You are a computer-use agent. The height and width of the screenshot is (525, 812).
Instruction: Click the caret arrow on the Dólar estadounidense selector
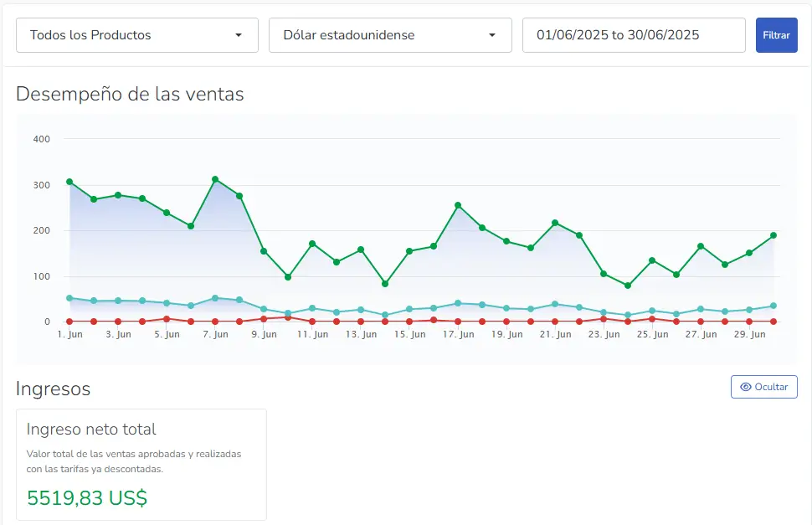pyautogui.click(x=492, y=35)
